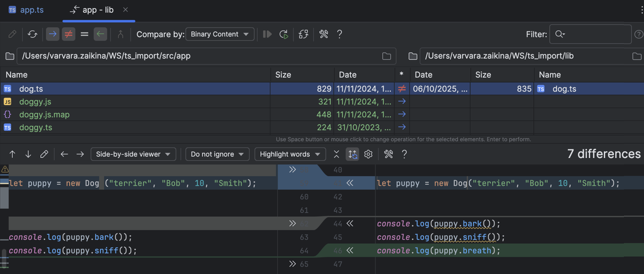Refresh the directory comparison
This screenshot has width=644, height=274.
(x=31, y=34)
